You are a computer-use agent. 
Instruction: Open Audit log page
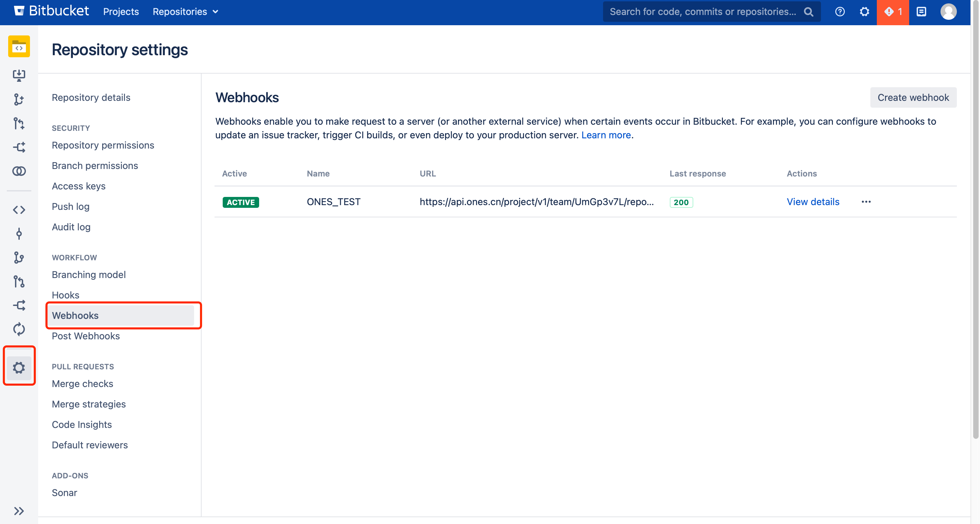click(x=71, y=227)
